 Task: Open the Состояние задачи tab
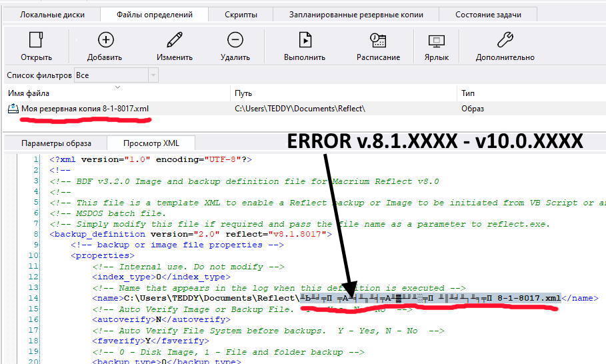coord(488,15)
